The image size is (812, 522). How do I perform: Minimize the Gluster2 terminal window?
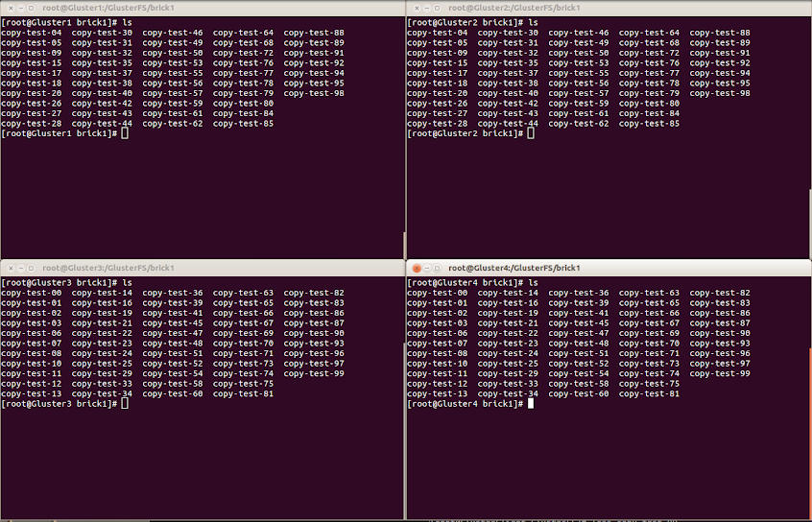[x=427, y=9]
